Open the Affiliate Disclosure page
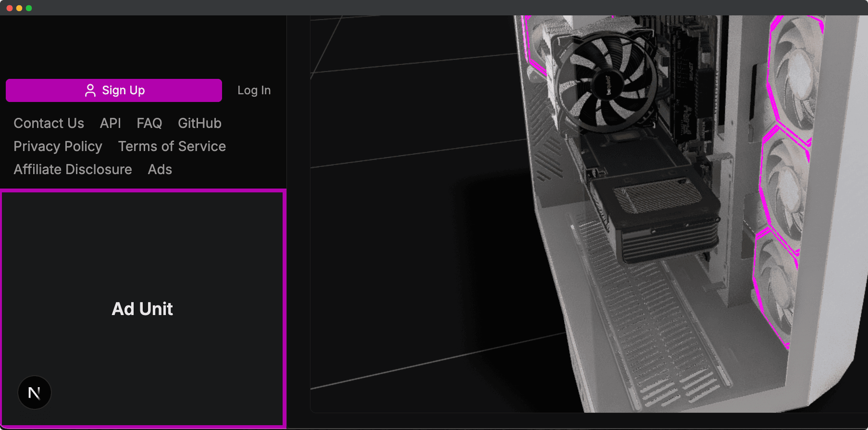The image size is (868, 430). (x=73, y=169)
